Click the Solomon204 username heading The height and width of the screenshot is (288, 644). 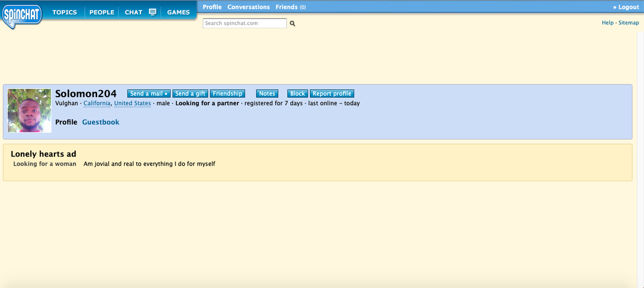tap(86, 94)
